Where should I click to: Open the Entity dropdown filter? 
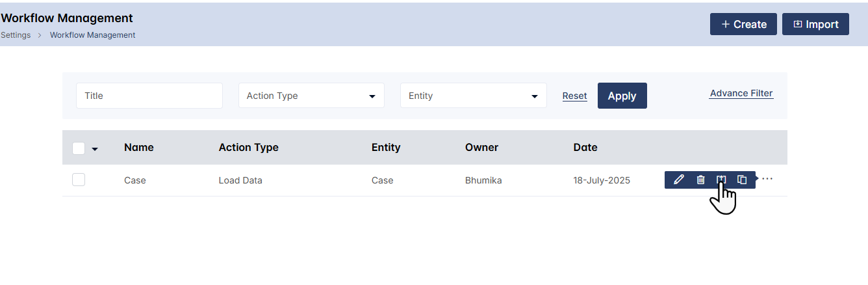click(473, 96)
